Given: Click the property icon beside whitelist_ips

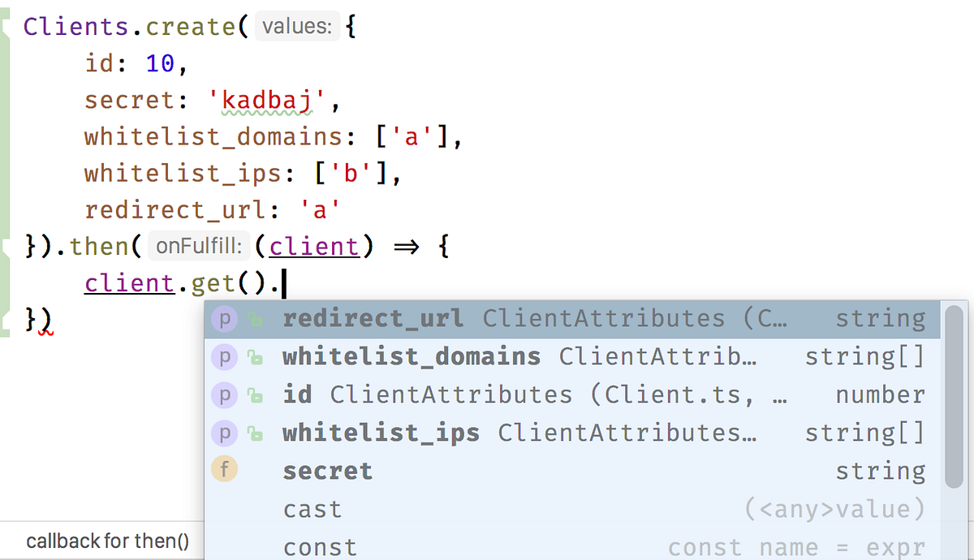Looking at the screenshot, I should point(224,433).
